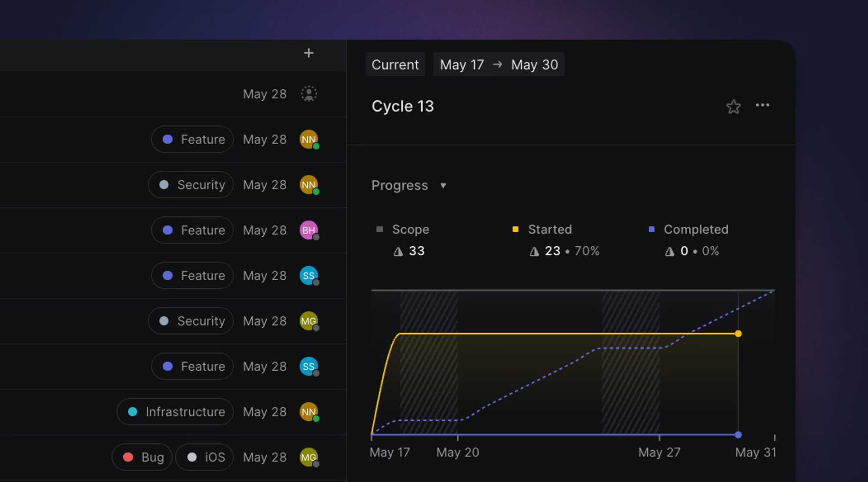Open the Security label picker
The height and width of the screenshot is (482, 868).
[191, 185]
